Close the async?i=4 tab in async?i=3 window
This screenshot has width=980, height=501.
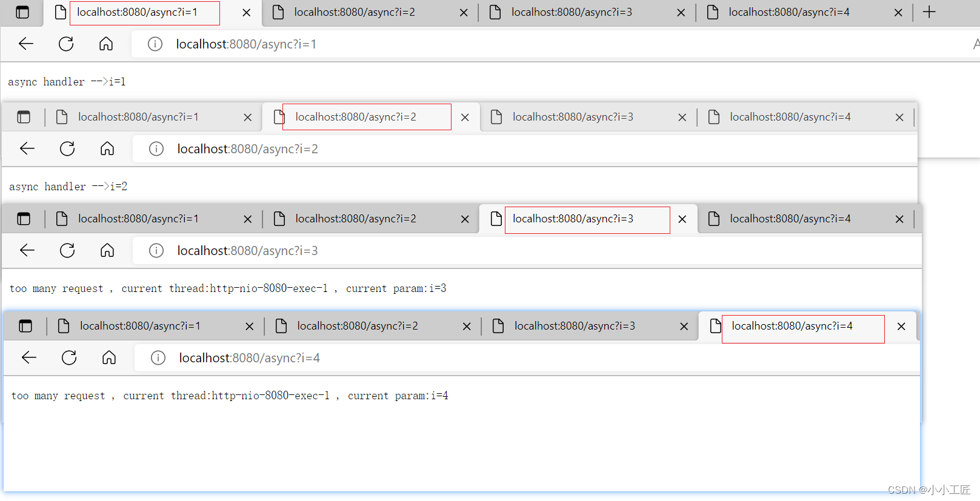coord(899,219)
